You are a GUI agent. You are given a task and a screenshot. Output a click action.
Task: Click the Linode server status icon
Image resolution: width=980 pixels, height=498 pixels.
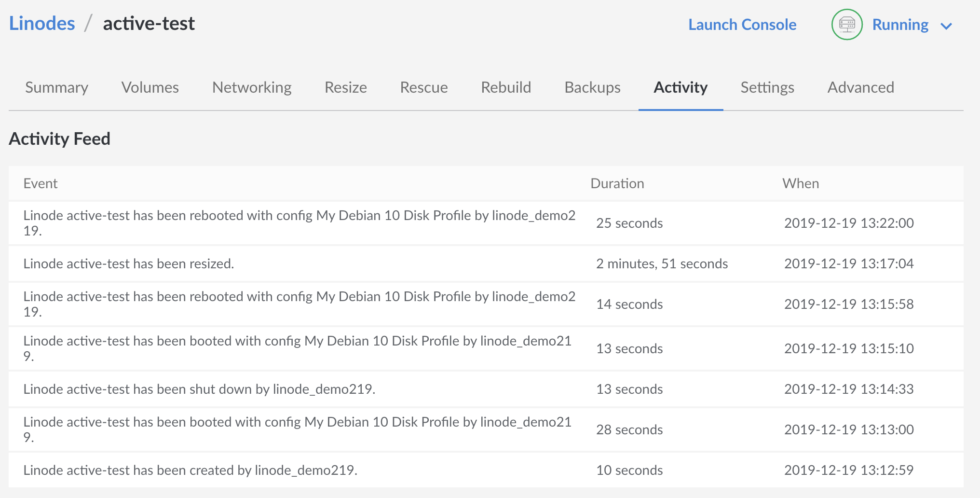[x=846, y=25]
